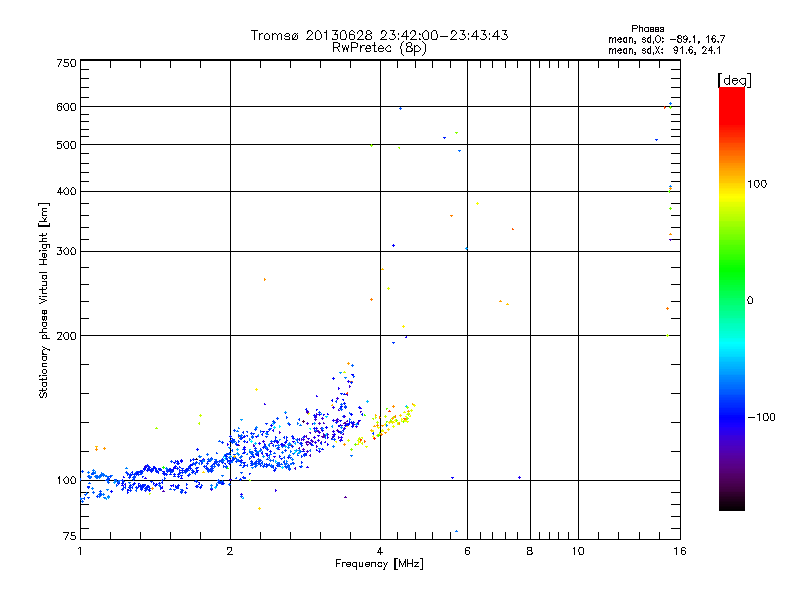
Task: Click x-axis tick label "6"
Action: 467,551
